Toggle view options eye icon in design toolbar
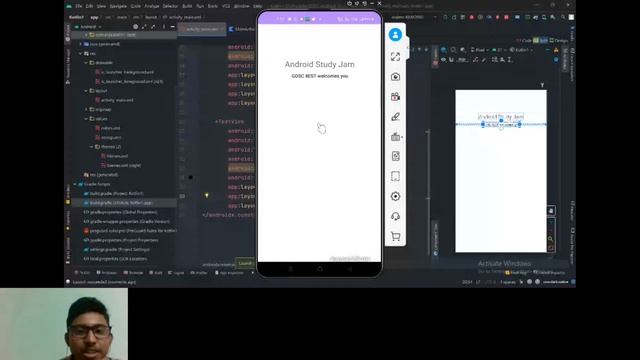The image size is (640, 360). pyautogui.click(x=443, y=60)
